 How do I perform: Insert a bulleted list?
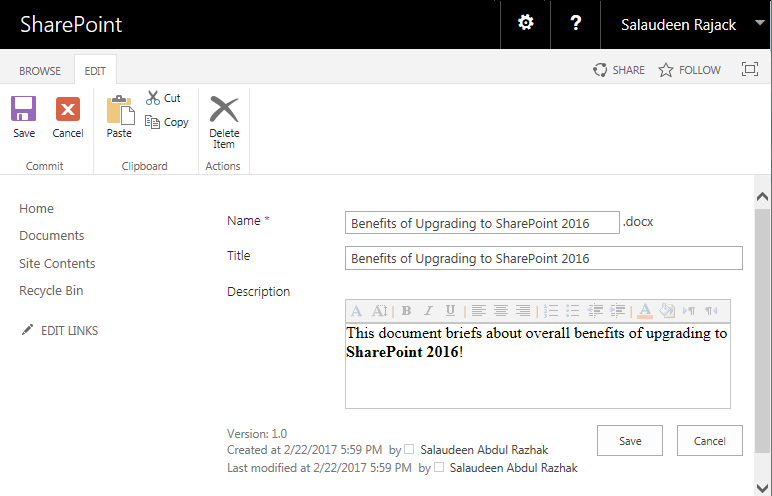pos(573,311)
